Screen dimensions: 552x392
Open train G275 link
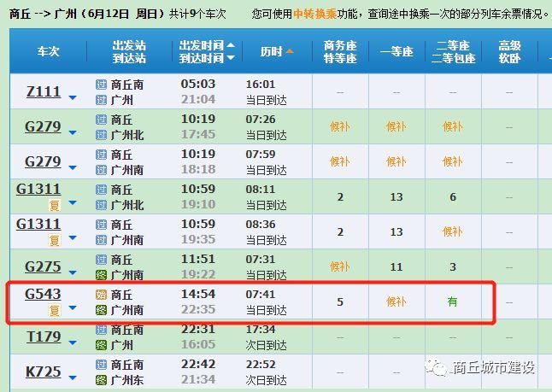(43, 266)
